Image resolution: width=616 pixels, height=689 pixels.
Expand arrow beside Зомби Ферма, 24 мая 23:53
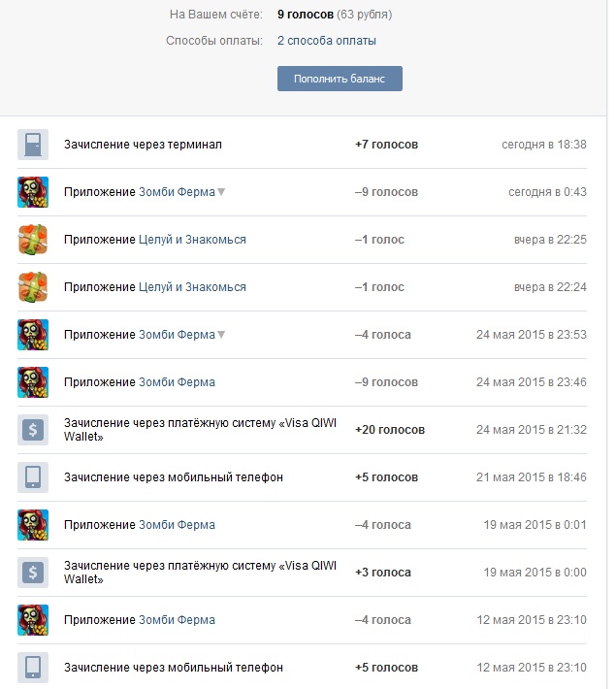tap(221, 335)
